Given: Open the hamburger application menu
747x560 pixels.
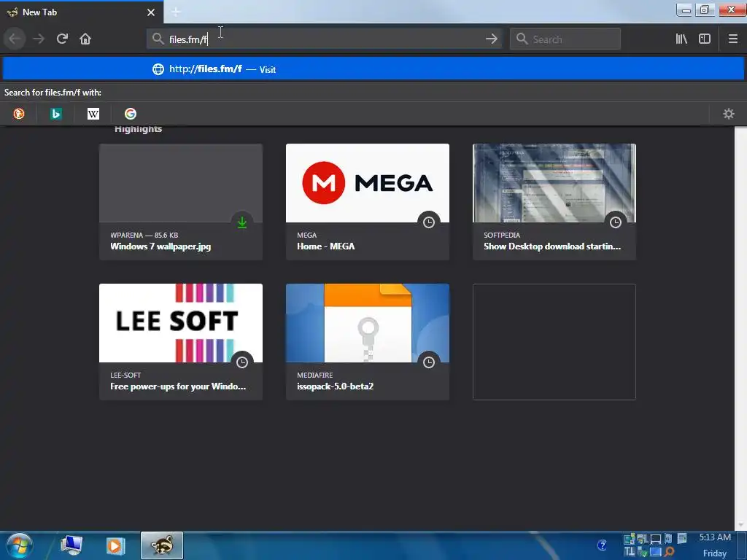Looking at the screenshot, I should [x=733, y=39].
